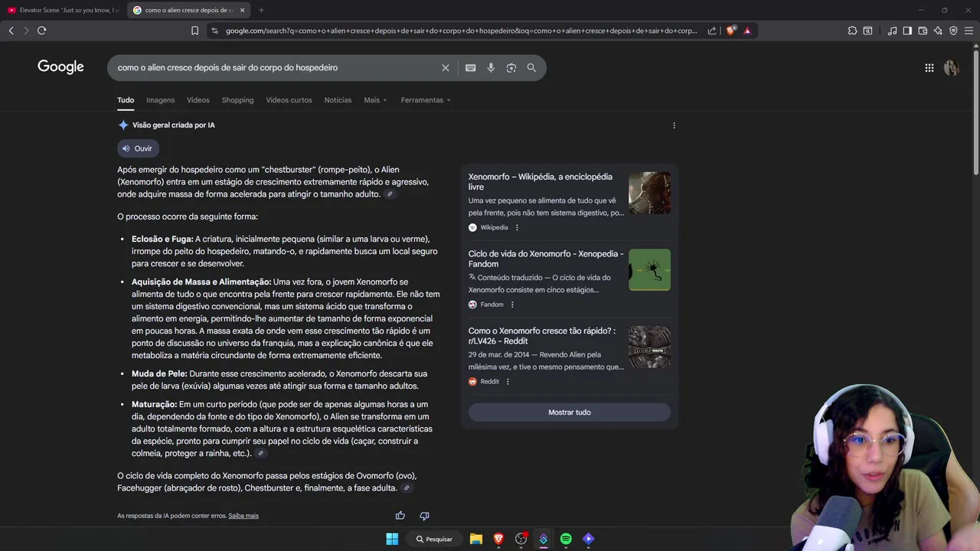Click the Mostrar tudo button
This screenshot has width=980, height=551.
click(569, 412)
